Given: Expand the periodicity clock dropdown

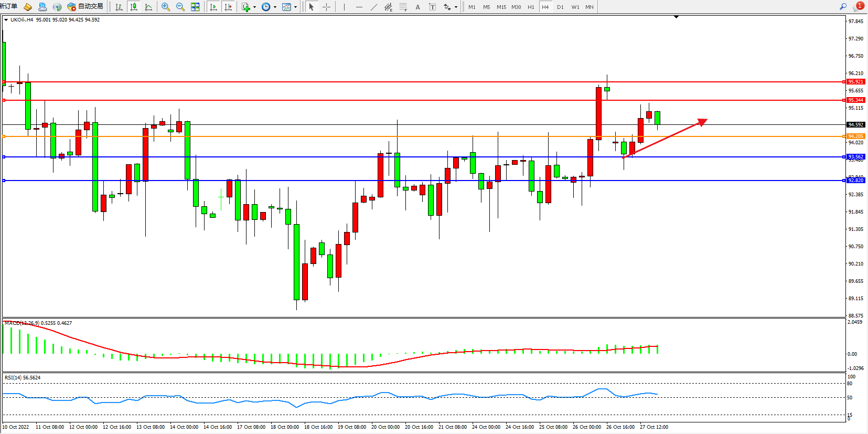Looking at the screenshot, I should 275,7.
